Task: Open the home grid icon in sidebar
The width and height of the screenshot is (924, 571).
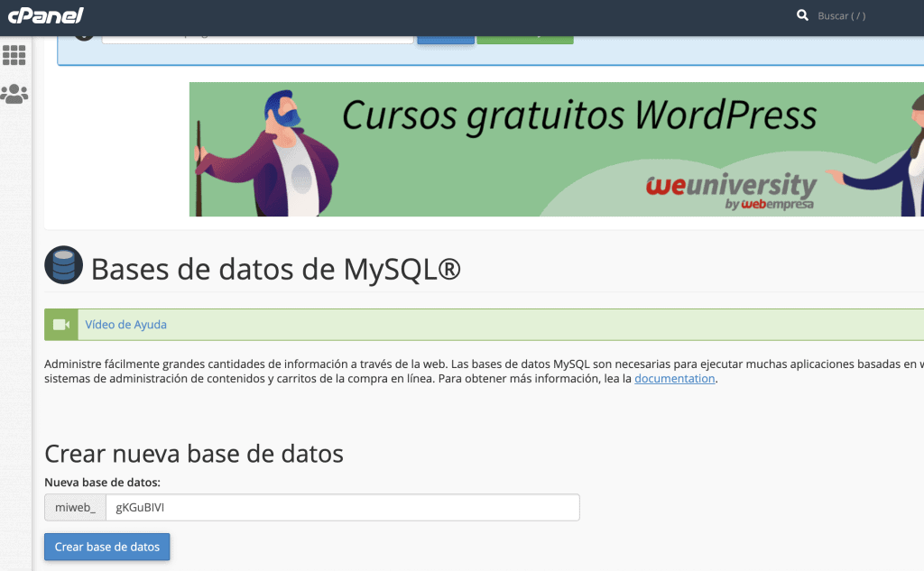Action: click(x=14, y=55)
